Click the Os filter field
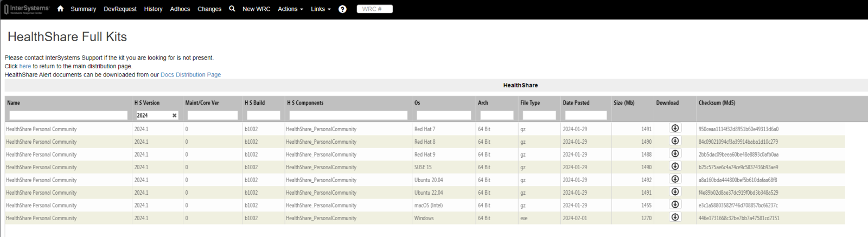The width and height of the screenshot is (868, 237). (x=444, y=116)
